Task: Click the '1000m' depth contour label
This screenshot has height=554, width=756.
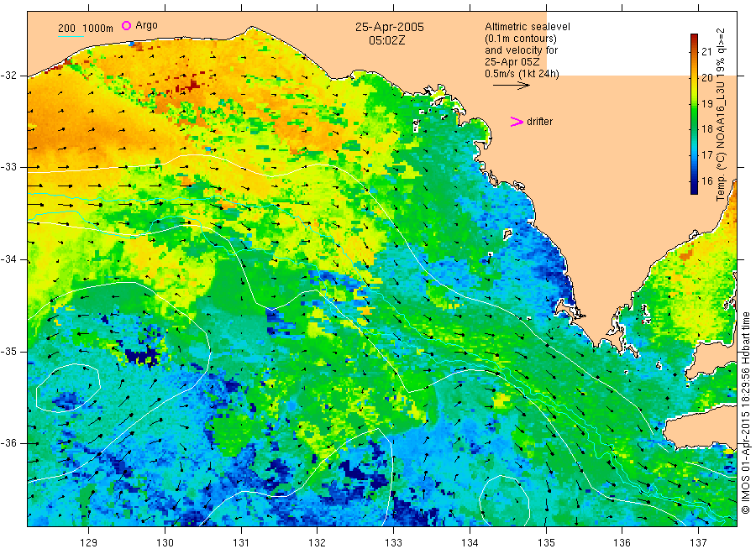Action: (x=98, y=29)
